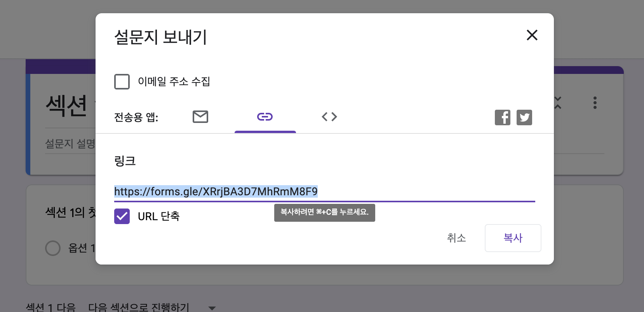Click 설문지 설명 field in background form
644x312 pixels.
[70, 144]
